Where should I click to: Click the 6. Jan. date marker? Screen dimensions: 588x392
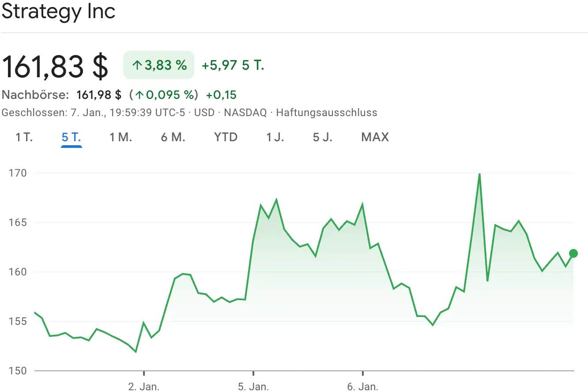(362, 387)
